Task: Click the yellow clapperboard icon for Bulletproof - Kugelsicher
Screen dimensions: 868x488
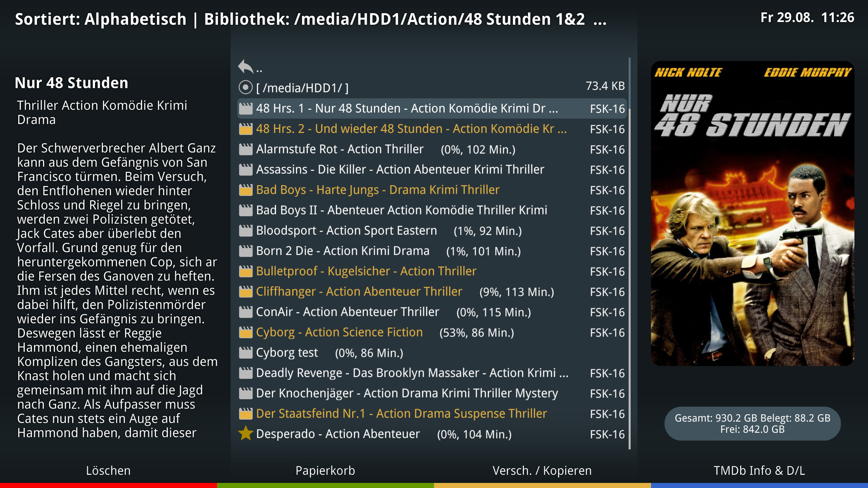Action: click(245, 271)
